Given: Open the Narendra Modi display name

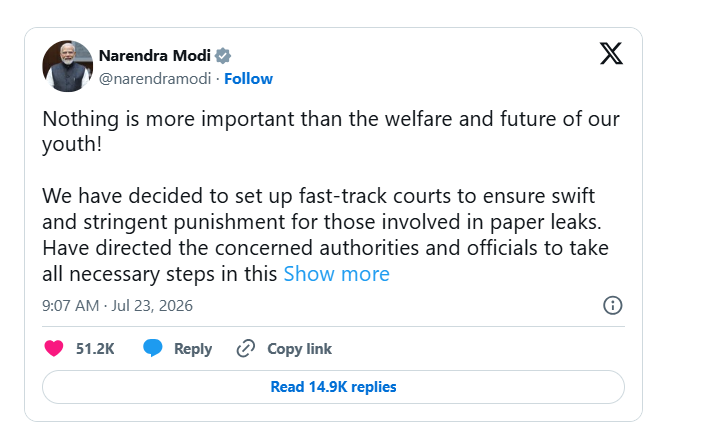Looking at the screenshot, I should click(155, 56).
